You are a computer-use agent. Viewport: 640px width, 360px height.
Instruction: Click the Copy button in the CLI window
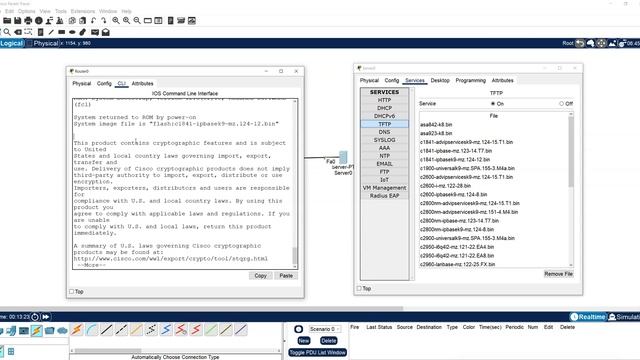260,276
